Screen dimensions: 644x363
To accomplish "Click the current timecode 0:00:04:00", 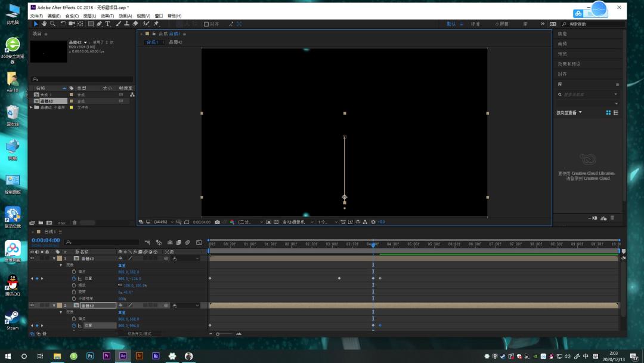I will (x=45, y=240).
